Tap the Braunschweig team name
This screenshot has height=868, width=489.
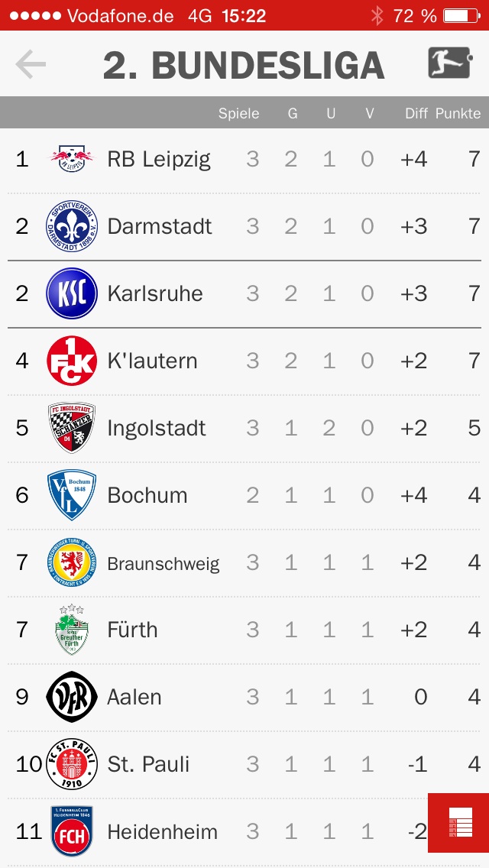[x=164, y=564]
